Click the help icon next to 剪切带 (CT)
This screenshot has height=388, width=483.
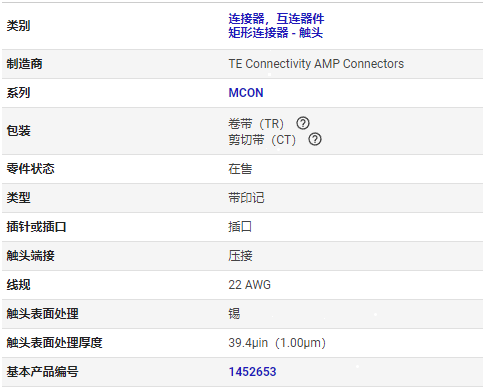(315, 139)
